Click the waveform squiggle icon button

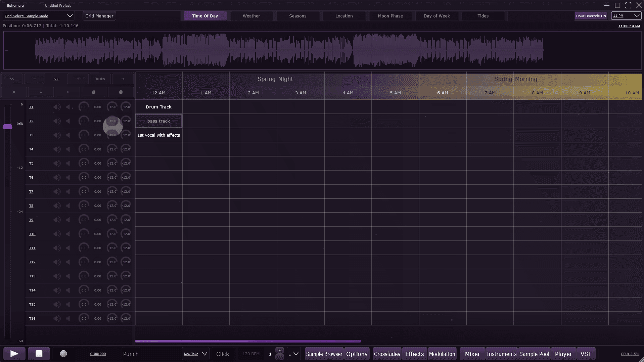(12, 79)
